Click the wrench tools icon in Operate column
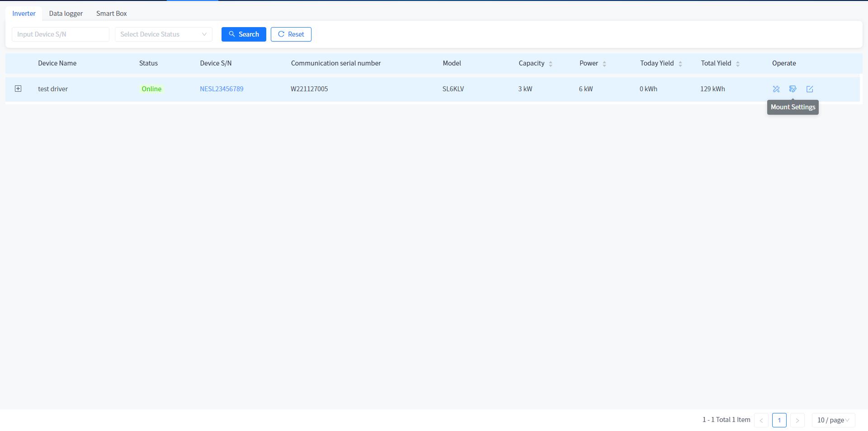The width and height of the screenshot is (868, 431). [x=776, y=89]
